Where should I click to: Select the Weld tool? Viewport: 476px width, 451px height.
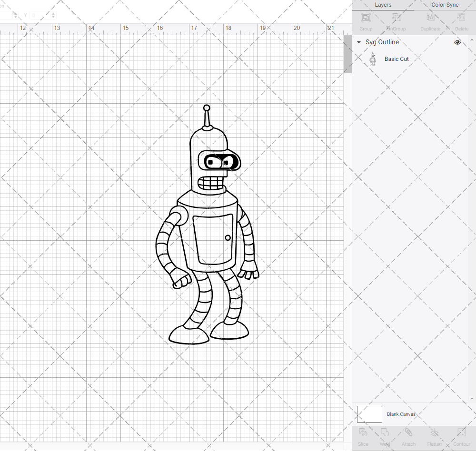385,435
